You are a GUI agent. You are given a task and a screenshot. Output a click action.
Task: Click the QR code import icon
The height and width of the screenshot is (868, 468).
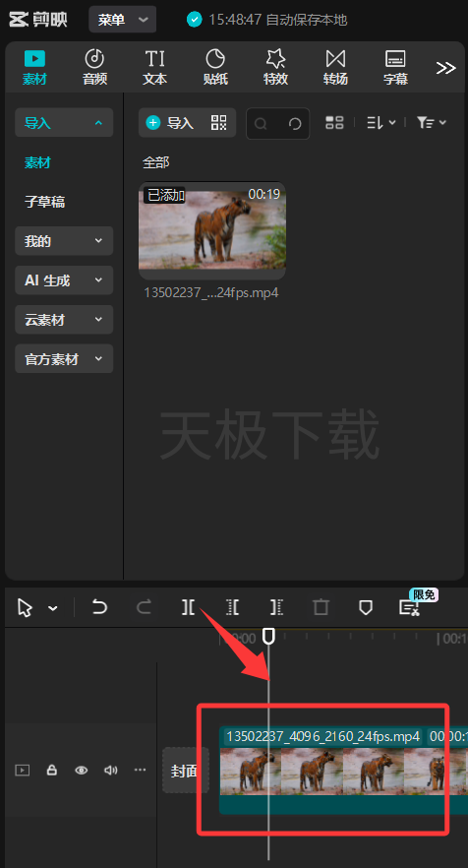pyautogui.click(x=219, y=123)
